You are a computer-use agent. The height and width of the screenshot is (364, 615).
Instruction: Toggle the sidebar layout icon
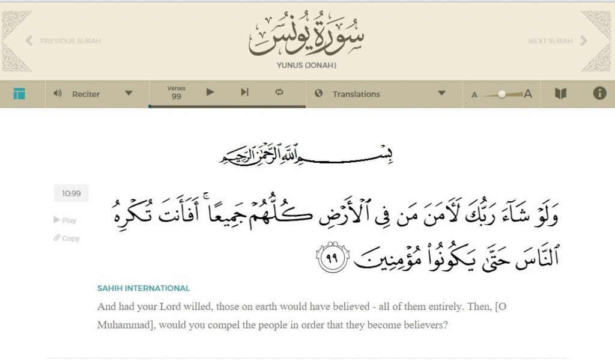pos(19,94)
